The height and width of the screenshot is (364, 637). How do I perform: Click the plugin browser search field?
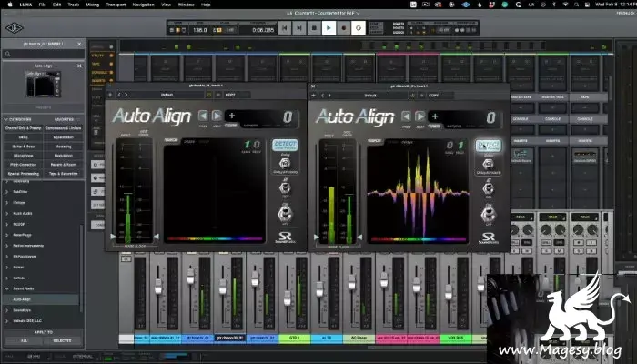(43, 54)
